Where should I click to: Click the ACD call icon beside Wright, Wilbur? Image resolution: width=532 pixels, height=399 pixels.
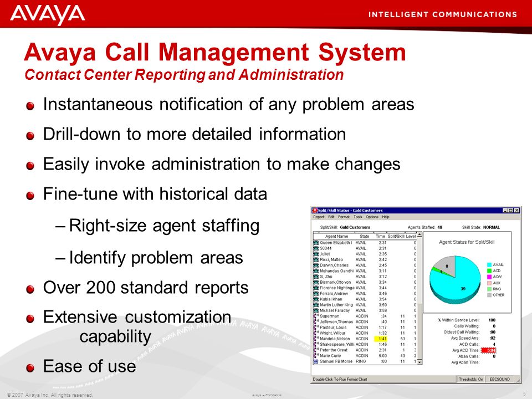tap(316, 333)
